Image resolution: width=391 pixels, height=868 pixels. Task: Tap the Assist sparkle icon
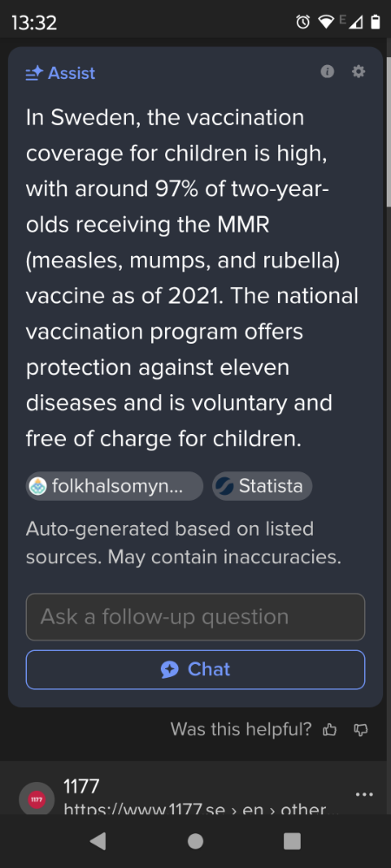[x=35, y=73]
